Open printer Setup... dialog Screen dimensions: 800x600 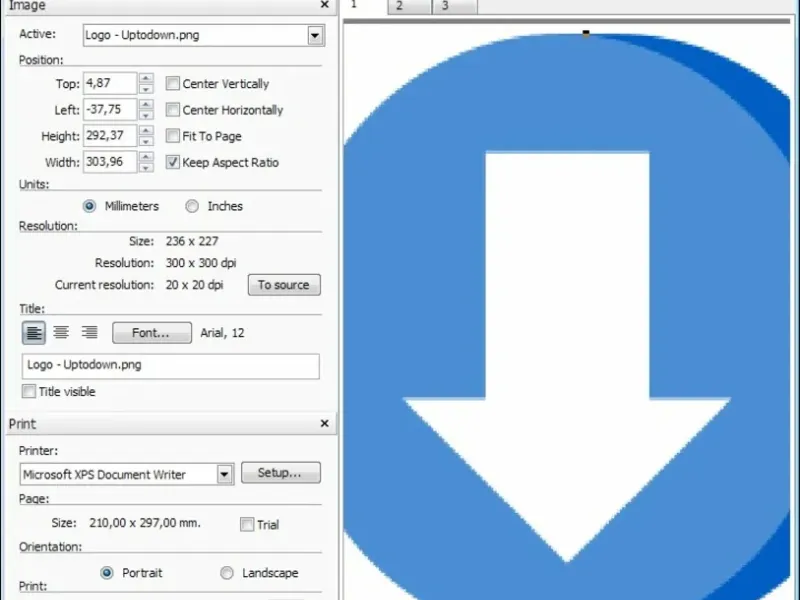click(x=281, y=472)
